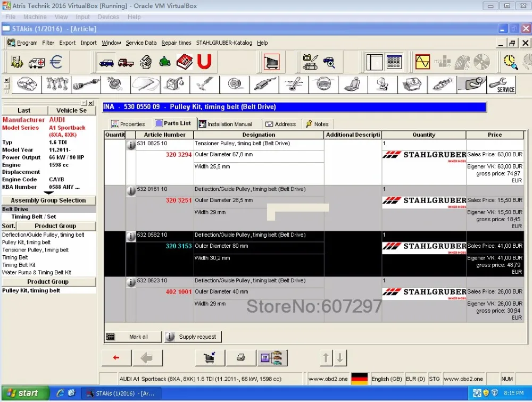Switch to the Properties tab
Screen dimensions: 532x402
(x=129, y=124)
